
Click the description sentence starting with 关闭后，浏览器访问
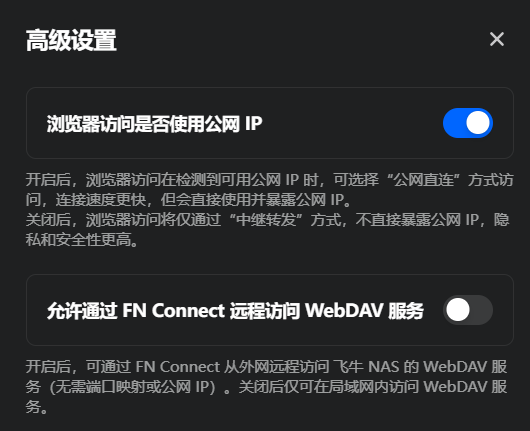point(268,230)
